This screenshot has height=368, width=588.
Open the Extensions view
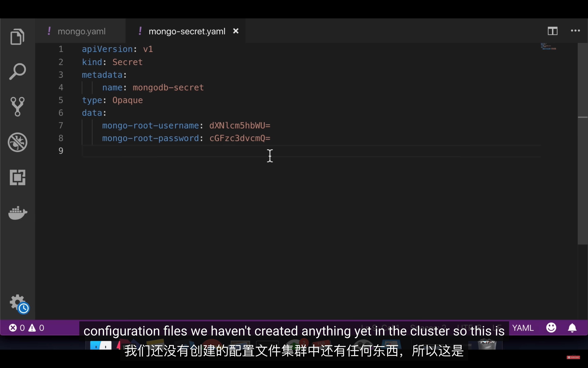(18, 177)
